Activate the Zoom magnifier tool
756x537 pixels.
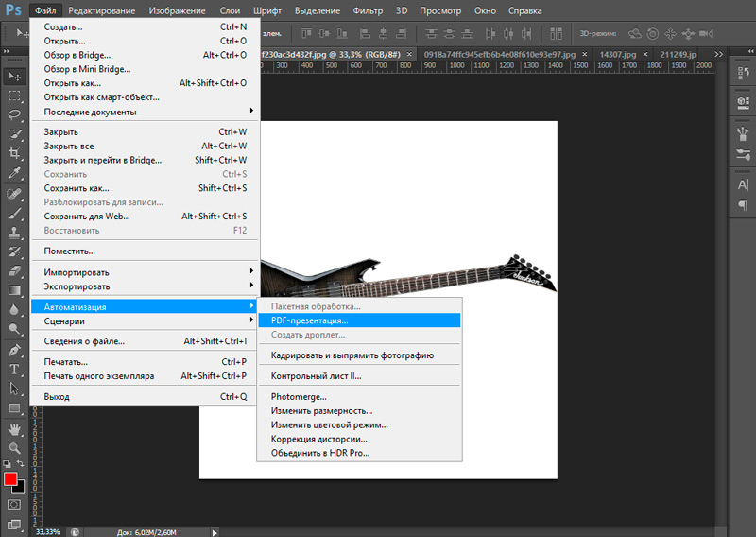pyautogui.click(x=14, y=448)
